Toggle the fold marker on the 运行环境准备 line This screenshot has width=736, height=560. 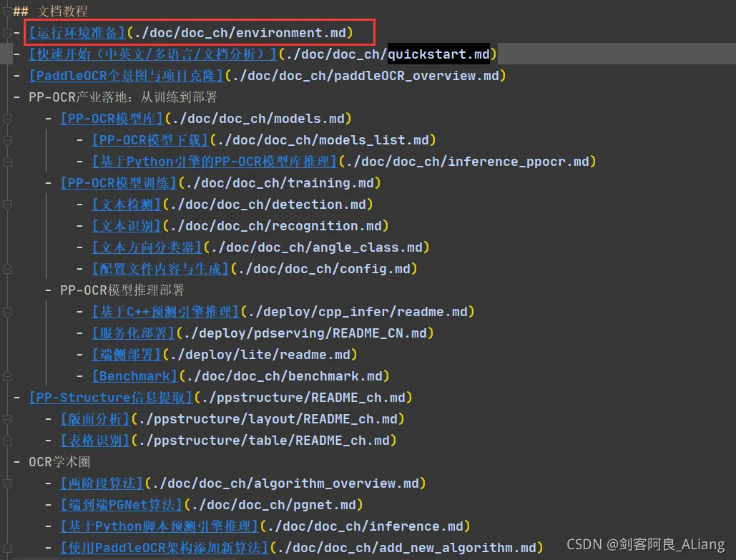[x=7, y=33]
